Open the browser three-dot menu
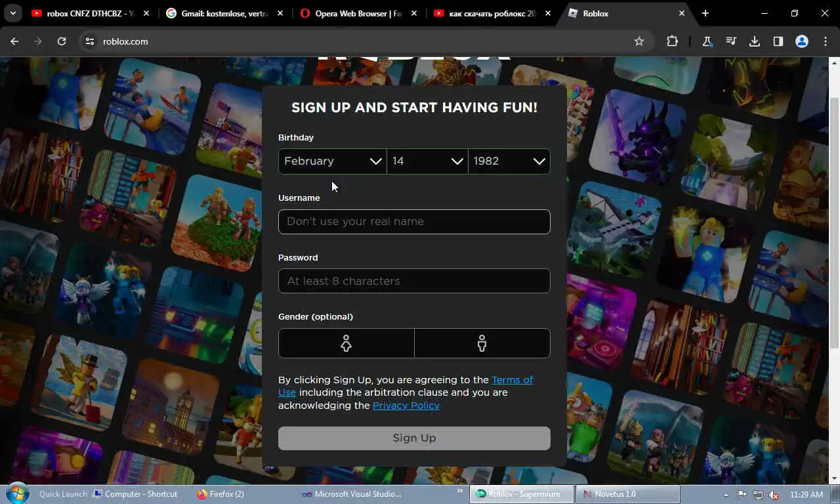The image size is (840, 504). (x=826, y=41)
